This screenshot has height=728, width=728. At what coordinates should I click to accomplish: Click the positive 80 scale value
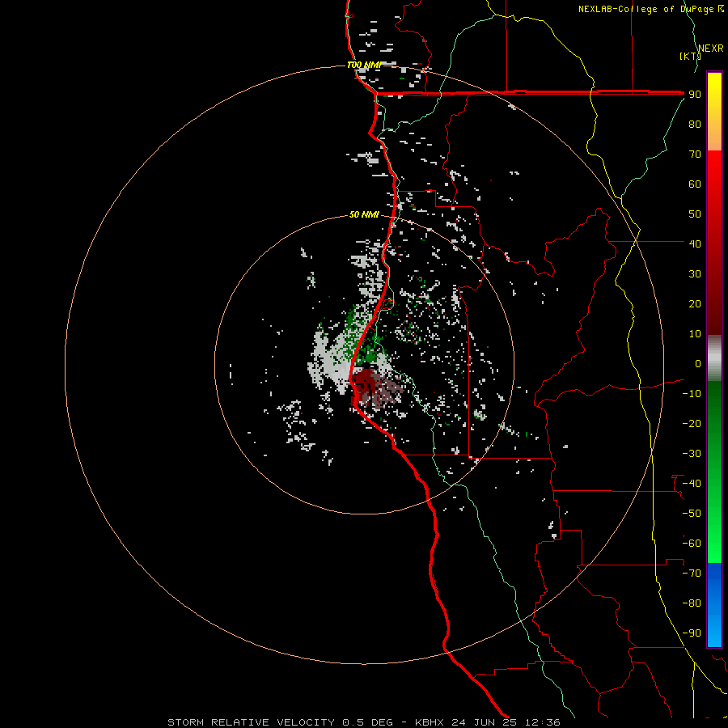pyautogui.click(x=695, y=124)
